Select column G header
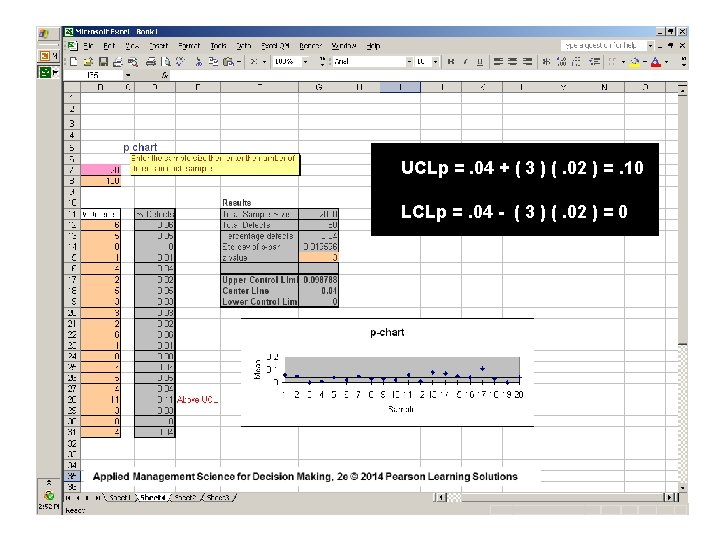720x540 pixels. coord(319,87)
